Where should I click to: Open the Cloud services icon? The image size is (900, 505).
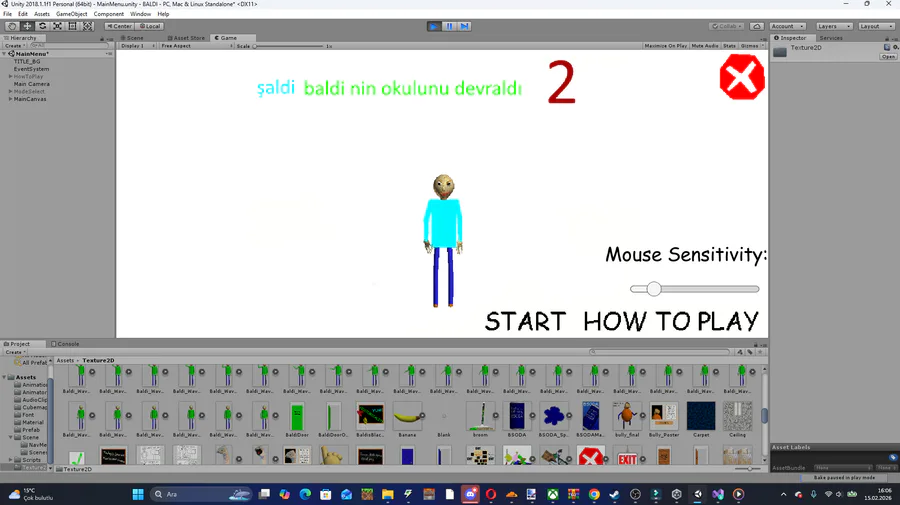757,26
